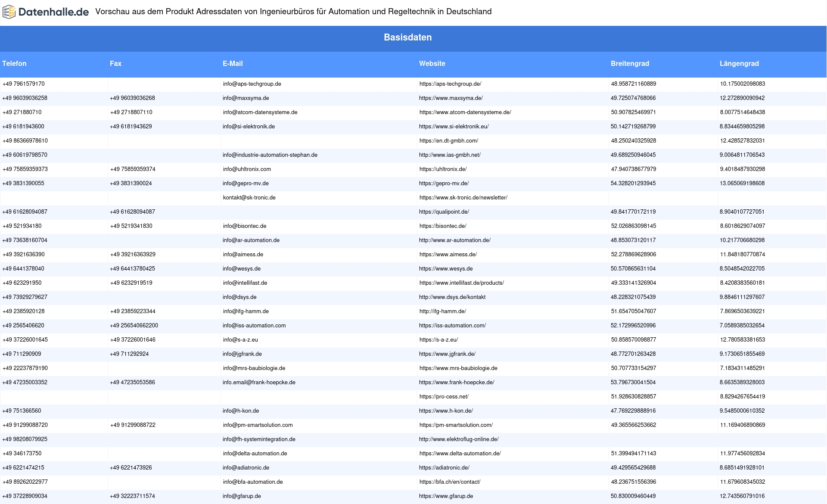The image size is (827, 504).
Task: Open https://www.jgfrank.de/ cell
Action: [447, 354]
